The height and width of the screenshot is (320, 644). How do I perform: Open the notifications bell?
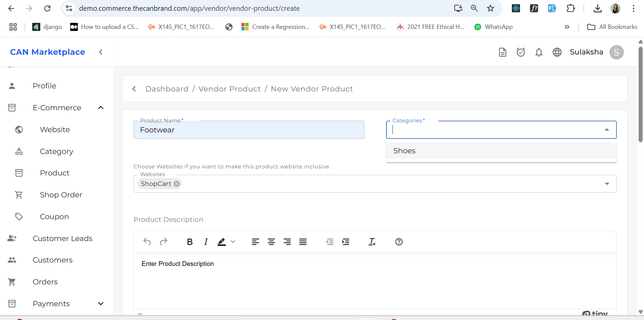[539, 52]
